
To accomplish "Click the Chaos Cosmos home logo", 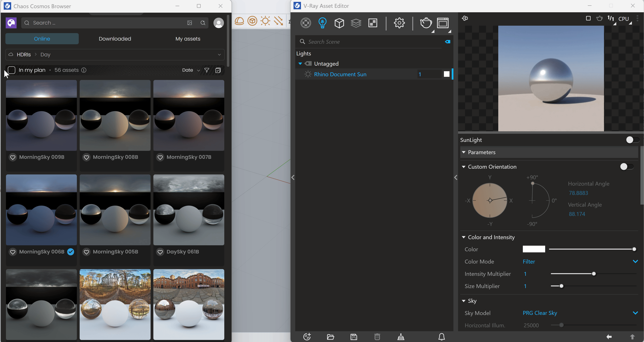I will 11,23.
